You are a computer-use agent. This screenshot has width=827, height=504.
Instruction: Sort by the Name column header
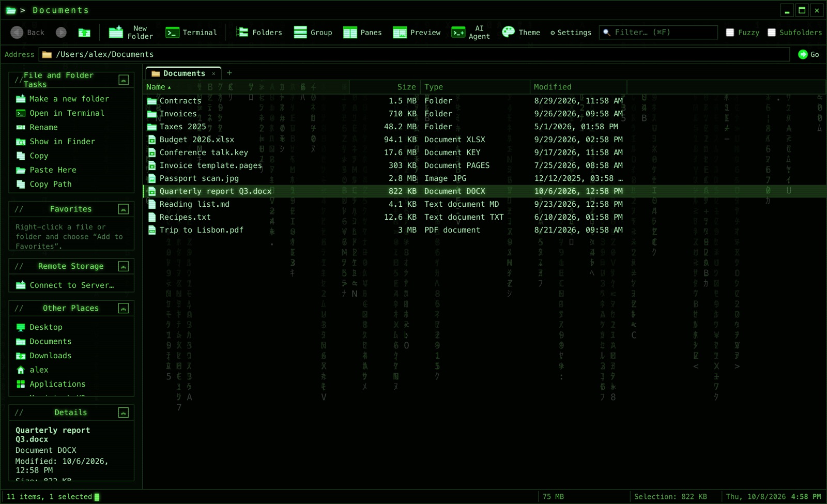point(246,87)
